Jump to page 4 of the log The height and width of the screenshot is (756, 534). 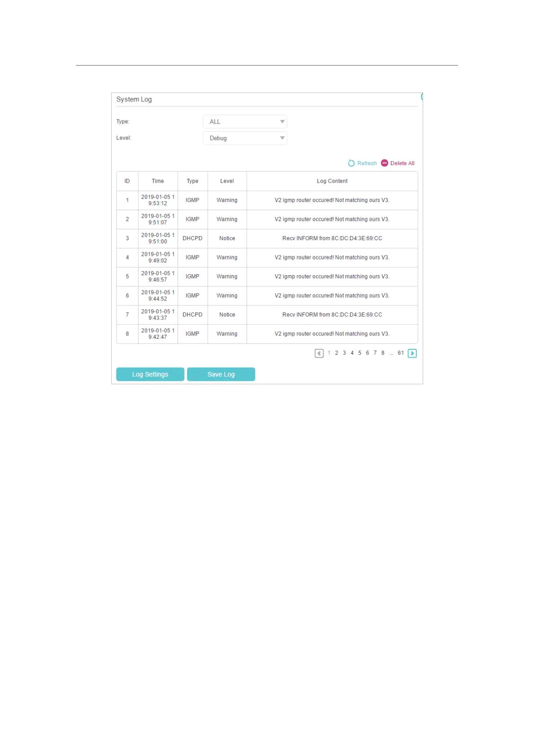click(x=352, y=353)
